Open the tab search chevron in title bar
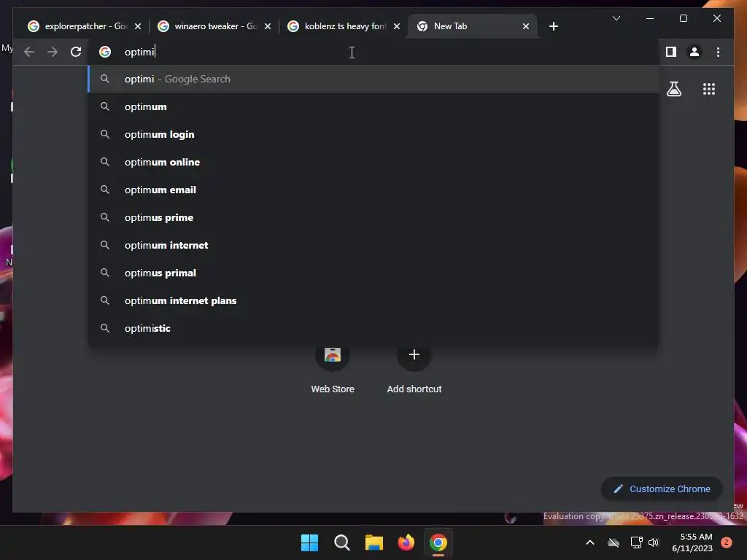Image resolution: width=747 pixels, height=560 pixels. coord(616,18)
